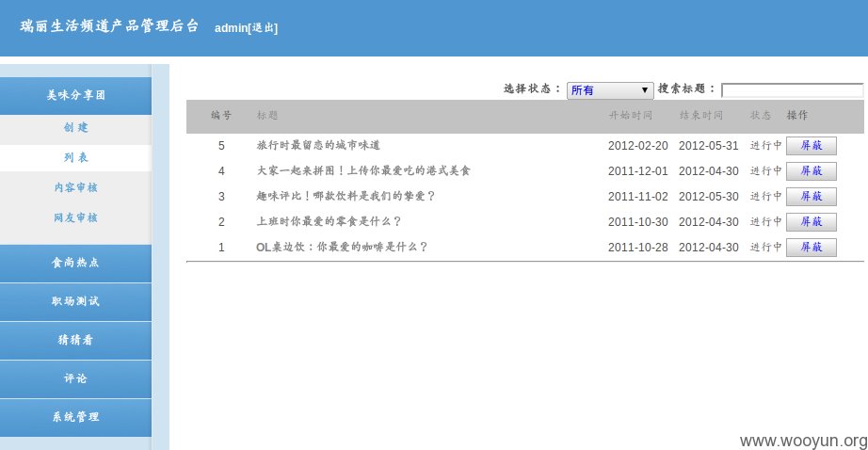Click the 结束时间 column header
This screenshot has height=450, width=868.
(701, 116)
